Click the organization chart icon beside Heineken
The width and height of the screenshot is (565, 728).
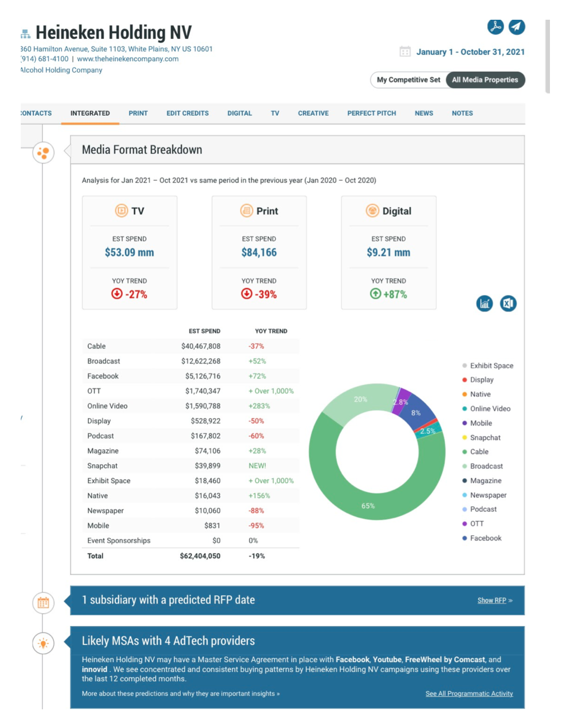(x=25, y=34)
